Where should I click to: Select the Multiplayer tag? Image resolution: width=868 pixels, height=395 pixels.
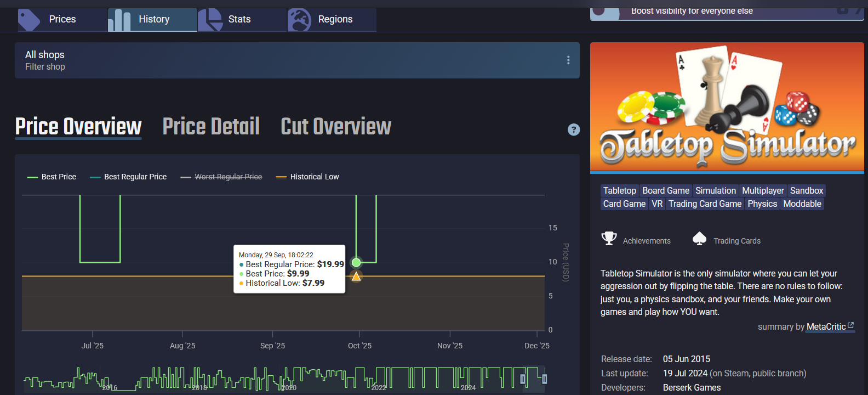[763, 190]
